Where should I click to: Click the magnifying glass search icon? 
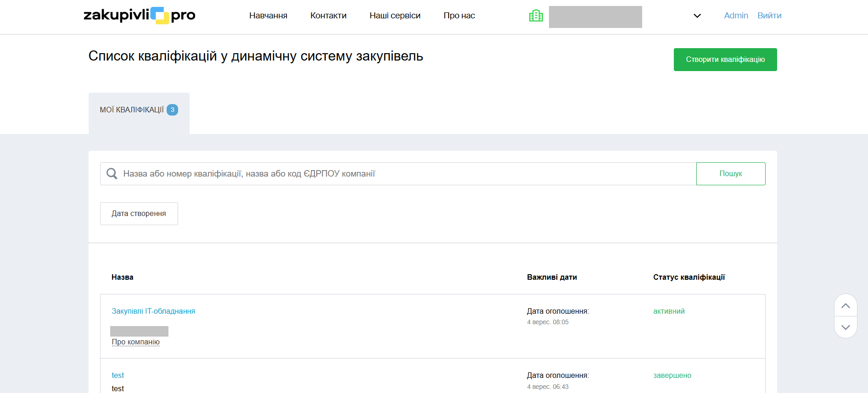[x=112, y=174]
